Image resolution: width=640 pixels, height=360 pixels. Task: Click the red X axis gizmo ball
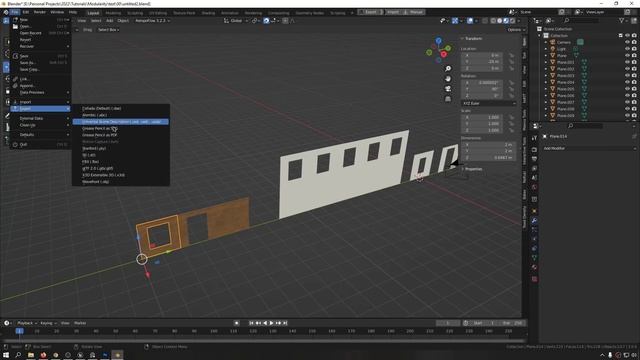click(x=444, y=54)
